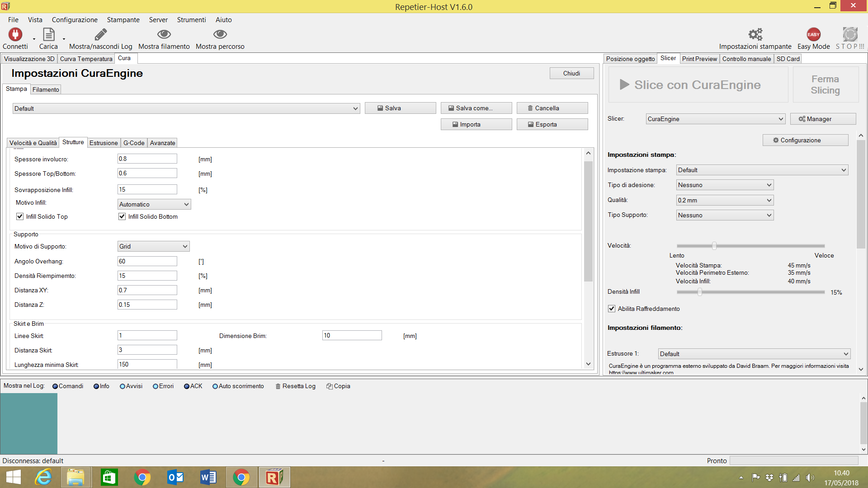Uncheck the Infill Solido Top checkbox
Viewport: 868px width, 488px height.
tap(20, 216)
